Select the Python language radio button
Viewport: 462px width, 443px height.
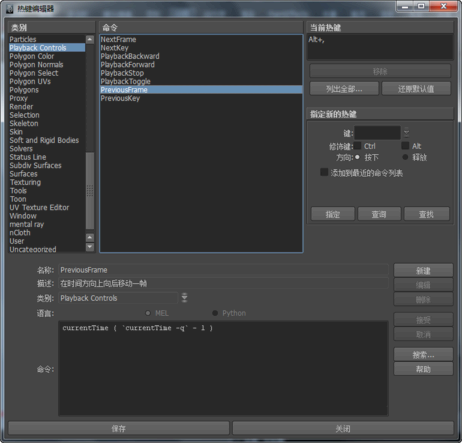point(215,313)
